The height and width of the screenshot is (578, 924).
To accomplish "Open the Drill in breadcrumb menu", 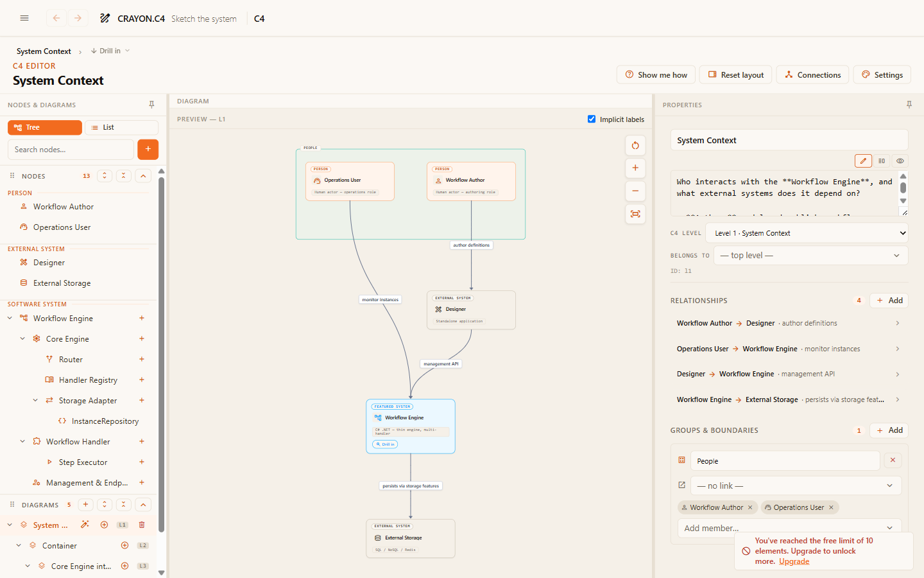I will (x=110, y=51).
